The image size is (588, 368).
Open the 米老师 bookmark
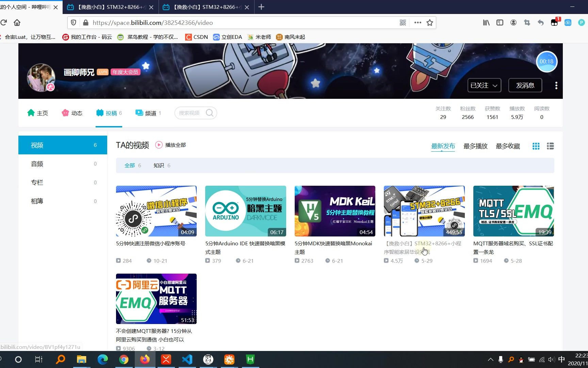click(x=259, y=37)
